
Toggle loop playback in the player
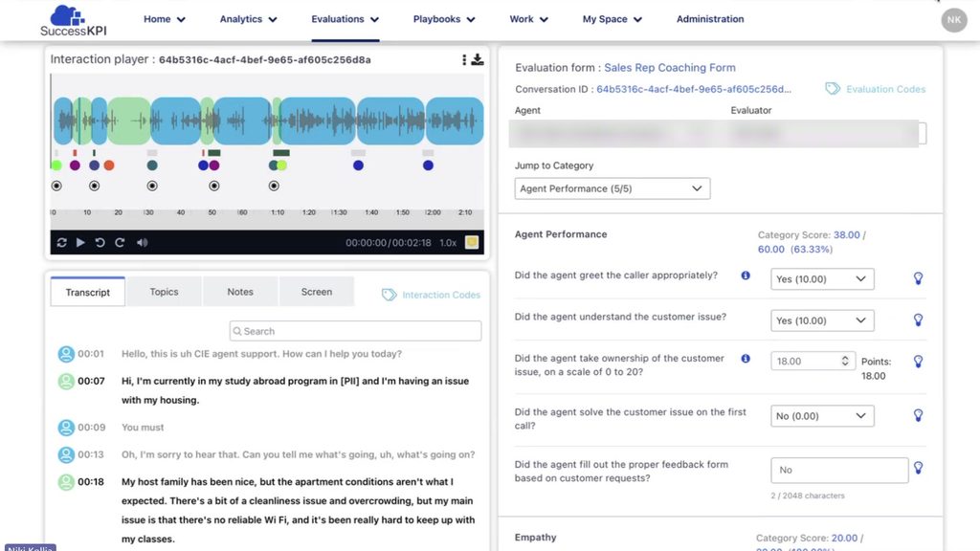click(x=61, y=242)
